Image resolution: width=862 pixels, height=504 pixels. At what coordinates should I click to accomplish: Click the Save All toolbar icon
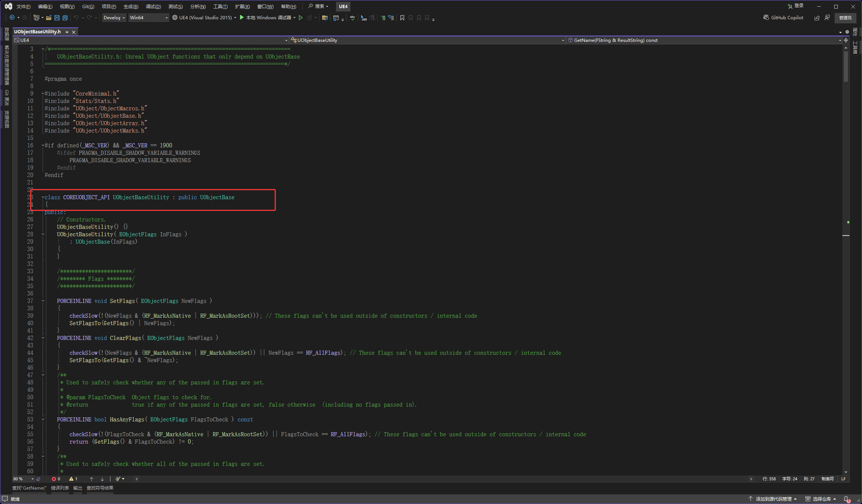[x=65, y=18]
